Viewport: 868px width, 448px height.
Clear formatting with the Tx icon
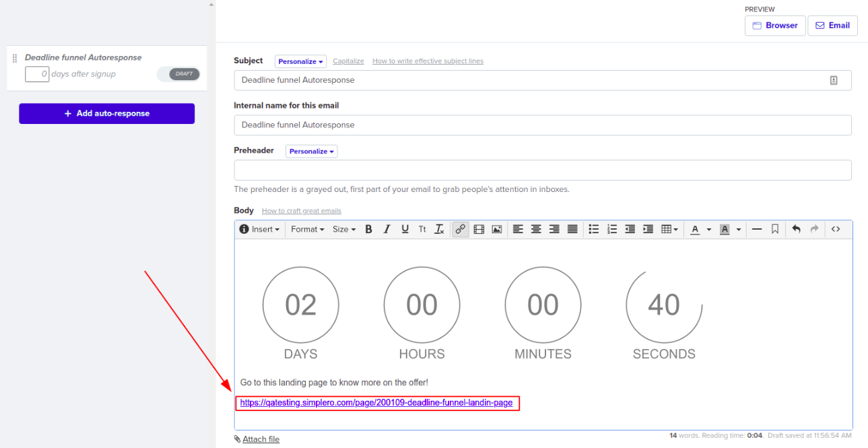tap(439, 229)
